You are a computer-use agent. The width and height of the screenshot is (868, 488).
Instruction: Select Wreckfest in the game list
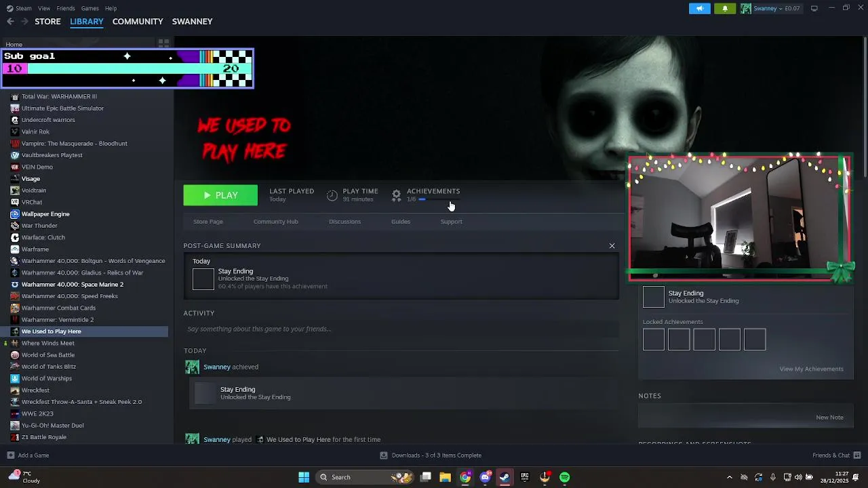pos(35,390)
